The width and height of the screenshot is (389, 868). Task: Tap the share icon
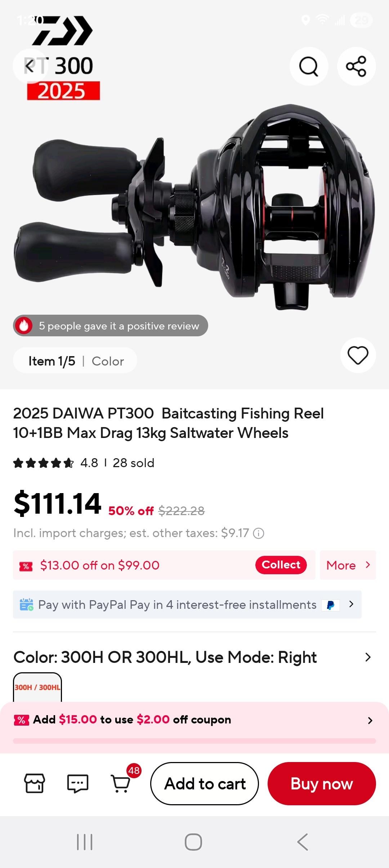(x=356, y=66)
